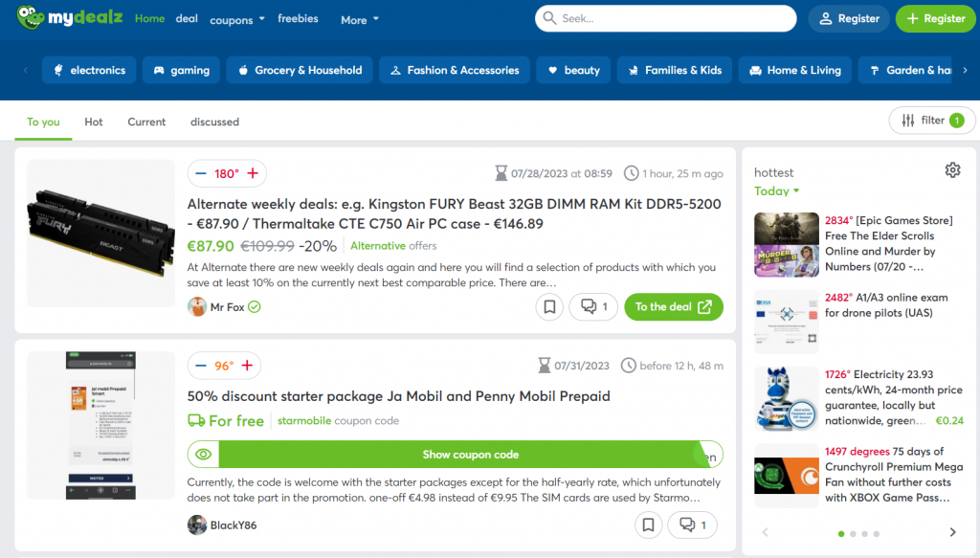Select the beauty category

point(573,70)
